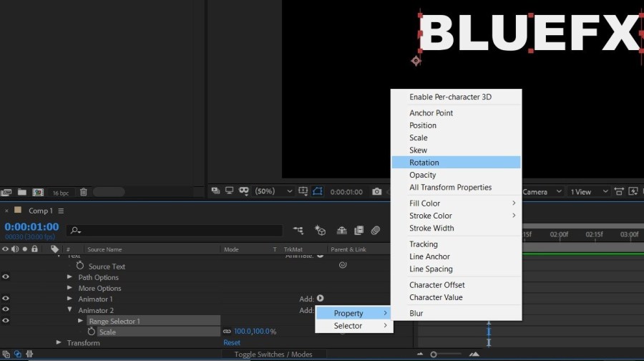The image size is (644, 361).
Task: Take a snapshot with the camera icon
Action: point(376,191)
